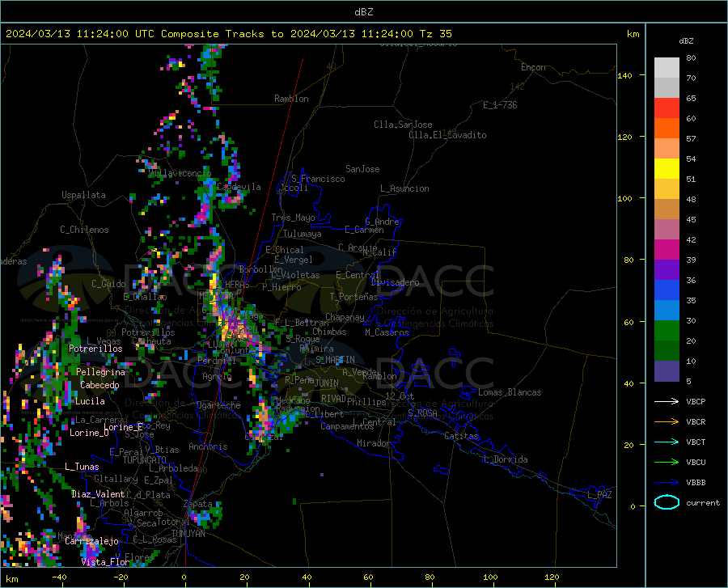Click the purple 39 dBZ color swatch
The height and width of the screenshot is (588, 728).
point(667,270)
